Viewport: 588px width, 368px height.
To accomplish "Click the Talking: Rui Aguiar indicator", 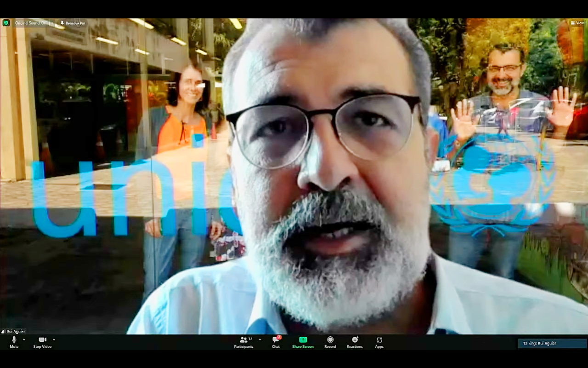I will click(552, 343).
